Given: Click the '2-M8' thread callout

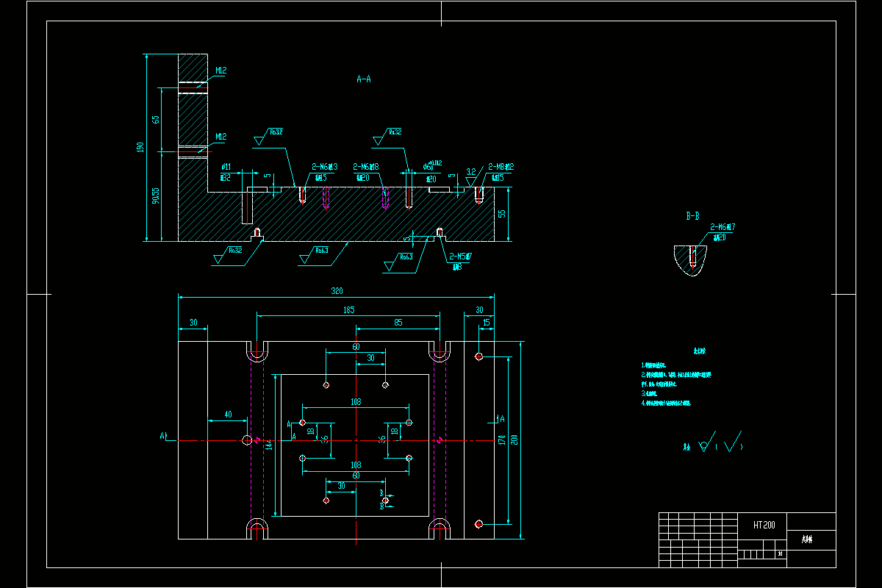Looking at the screenshot, I should click(x=500, y=167).
